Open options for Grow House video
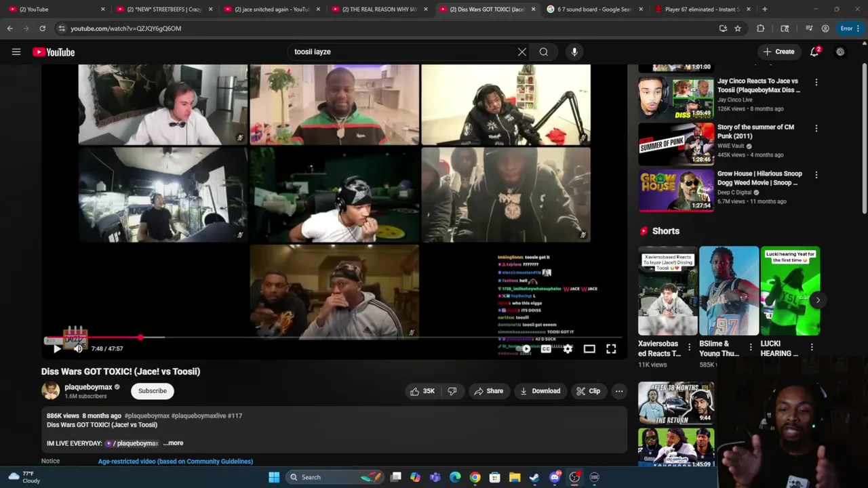Screen dimensions: 868x488 coord(816,175)
